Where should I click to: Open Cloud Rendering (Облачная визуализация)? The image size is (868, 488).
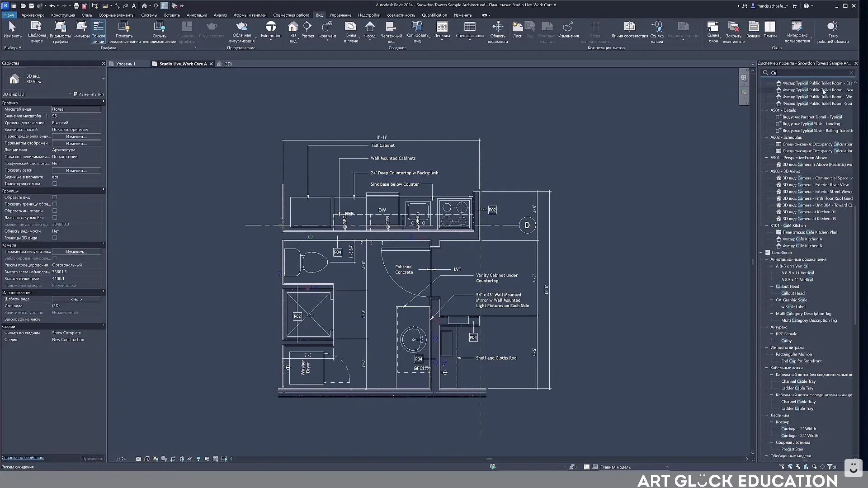(241, 32)
